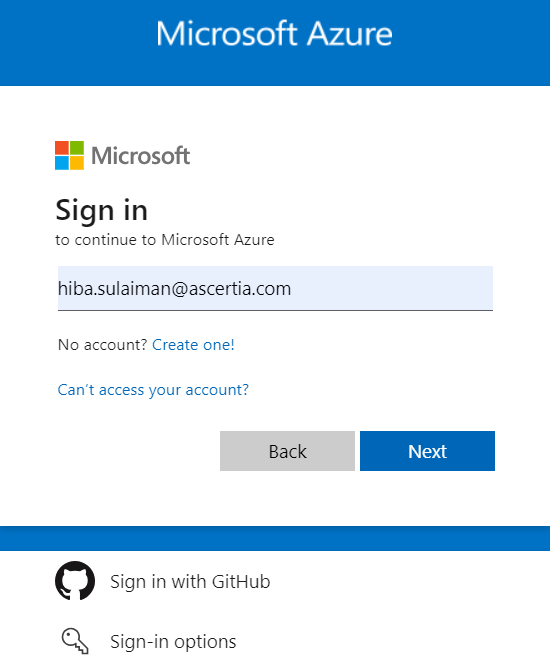Click the 'No account?' text
550x671 pixels.
(102, 344)
